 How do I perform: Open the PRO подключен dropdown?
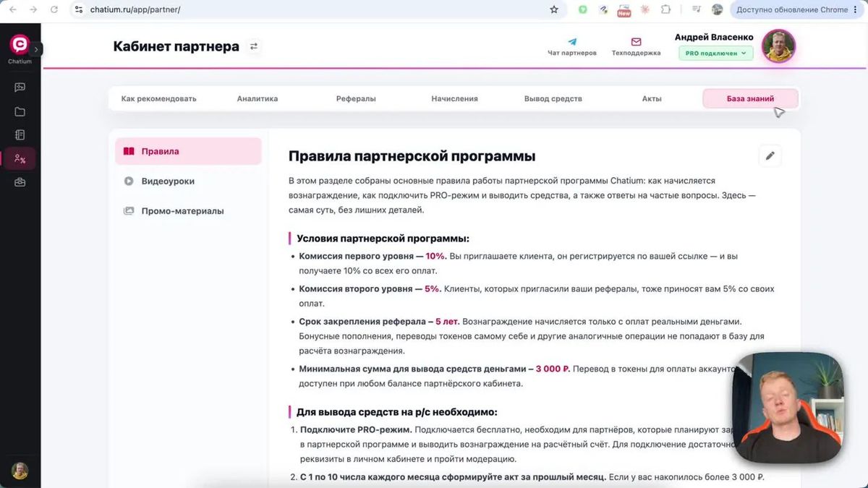tap(716, 53)
